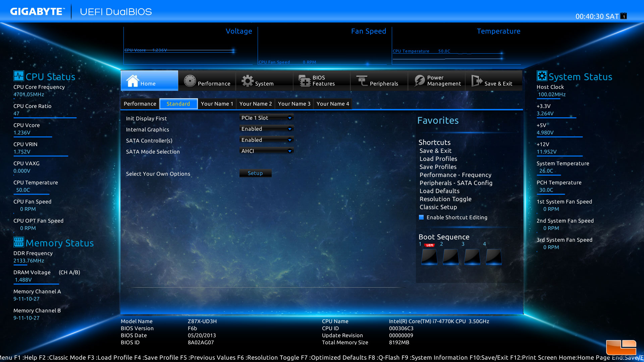
Task: Click Host Clock value 100.02MHz
Action: (552, 95)
